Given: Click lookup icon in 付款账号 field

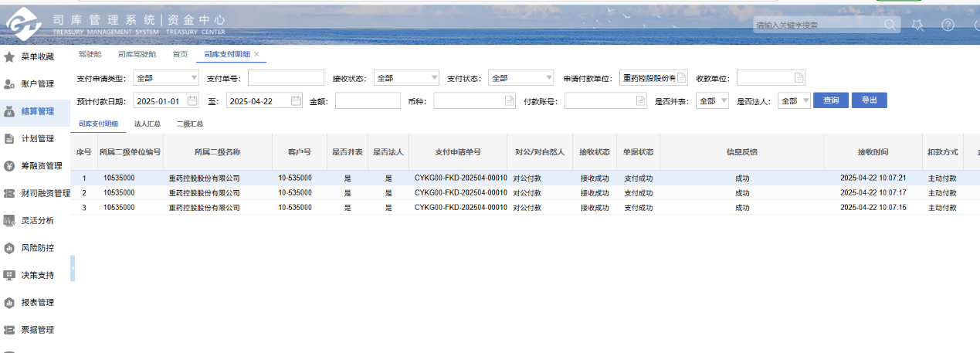Looking at the screenshot, I should pyautogui.click(x=640, y=100).
